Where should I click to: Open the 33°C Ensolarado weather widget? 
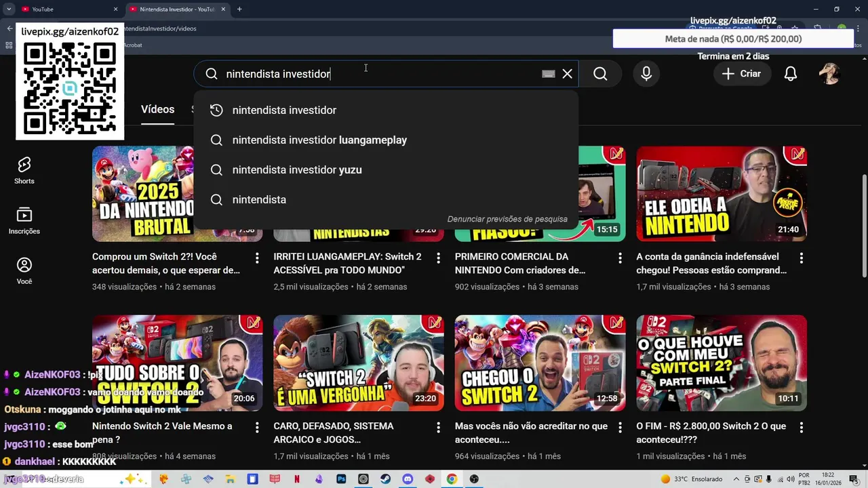(x=691, y=479)
